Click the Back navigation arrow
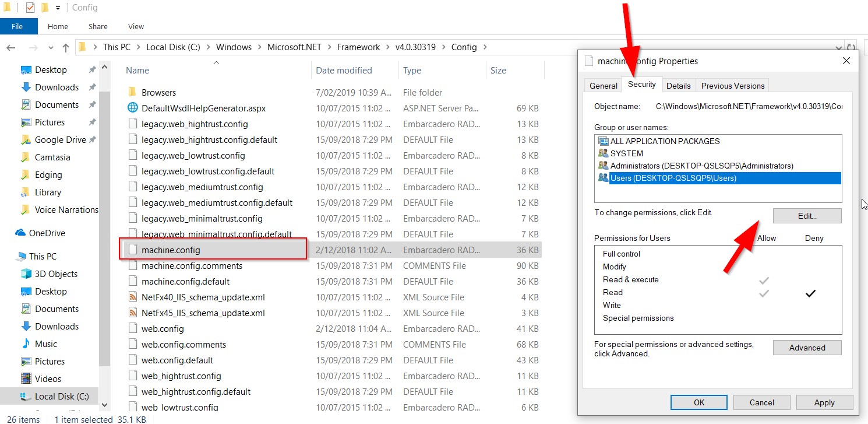Screen dimensions: 868x424 pos(11,47)
